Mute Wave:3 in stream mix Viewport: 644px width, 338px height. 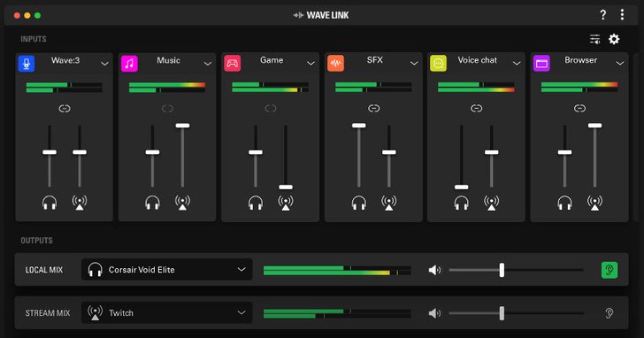(80, 203)
